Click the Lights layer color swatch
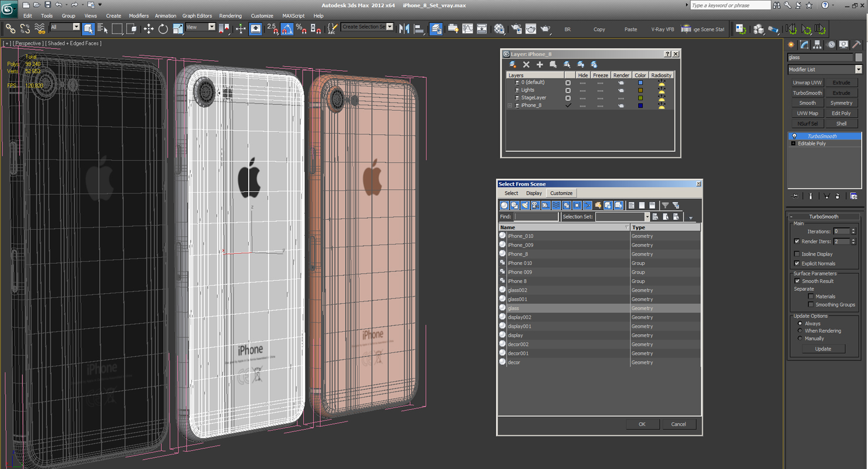This screenshot has height=469, width=868. click(x=640, y=90)
